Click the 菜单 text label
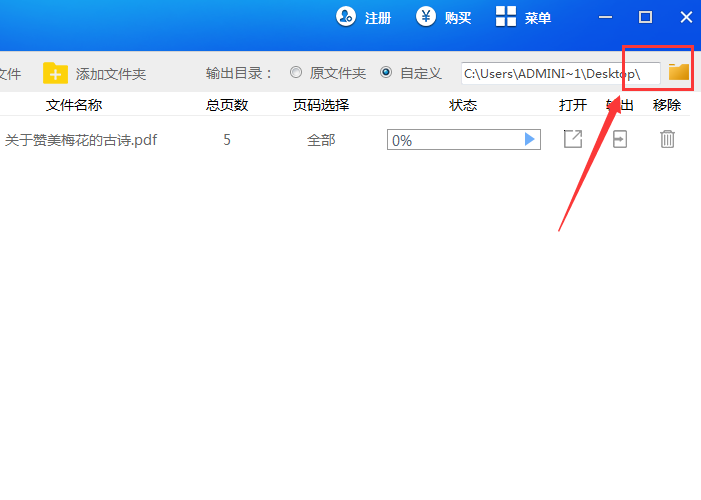 pos(537,18)
